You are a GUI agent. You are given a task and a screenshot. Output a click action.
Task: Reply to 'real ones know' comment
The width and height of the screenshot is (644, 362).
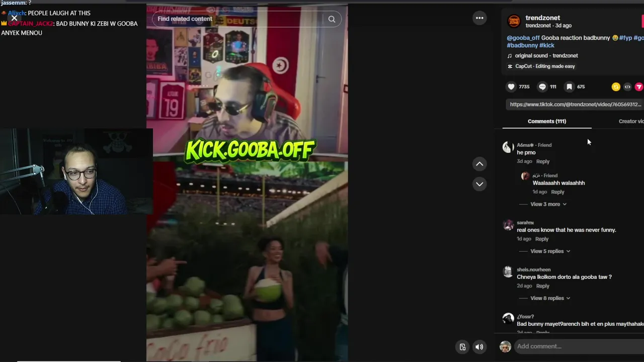point(542,239)
